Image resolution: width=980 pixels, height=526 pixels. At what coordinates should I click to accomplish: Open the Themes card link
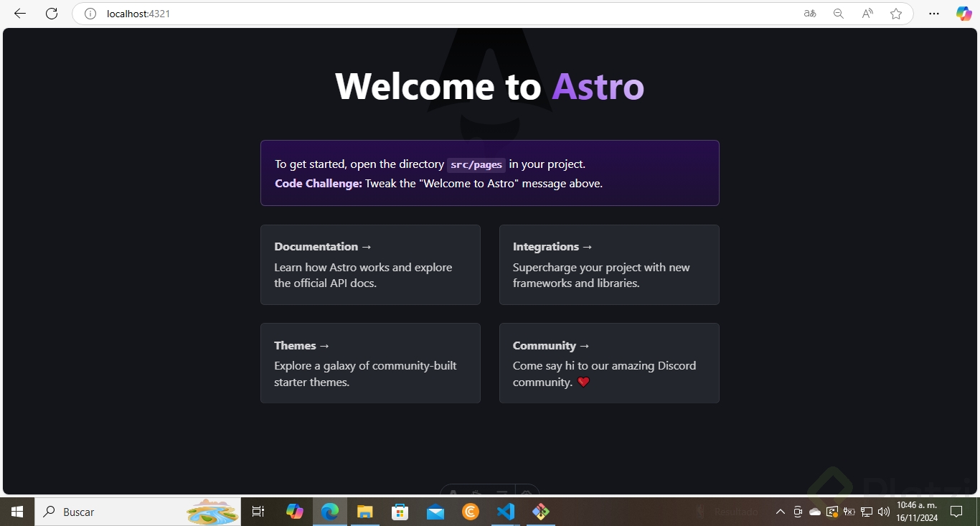(x=370, y=363)
